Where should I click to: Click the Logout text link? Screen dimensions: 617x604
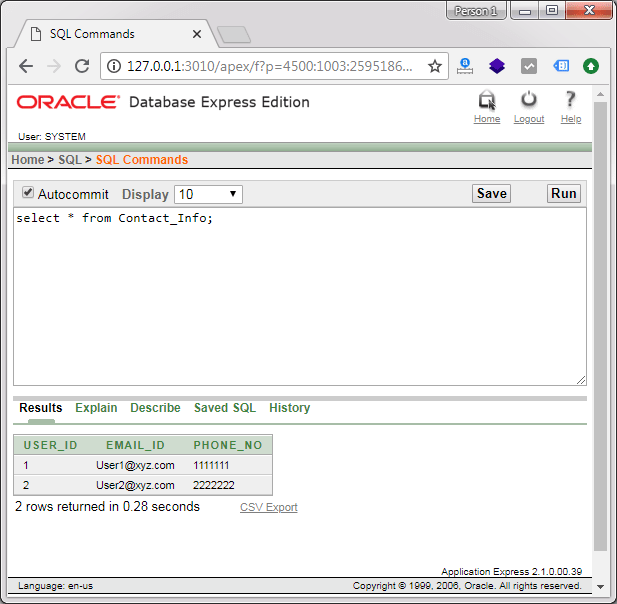click(x=529, y=119)
